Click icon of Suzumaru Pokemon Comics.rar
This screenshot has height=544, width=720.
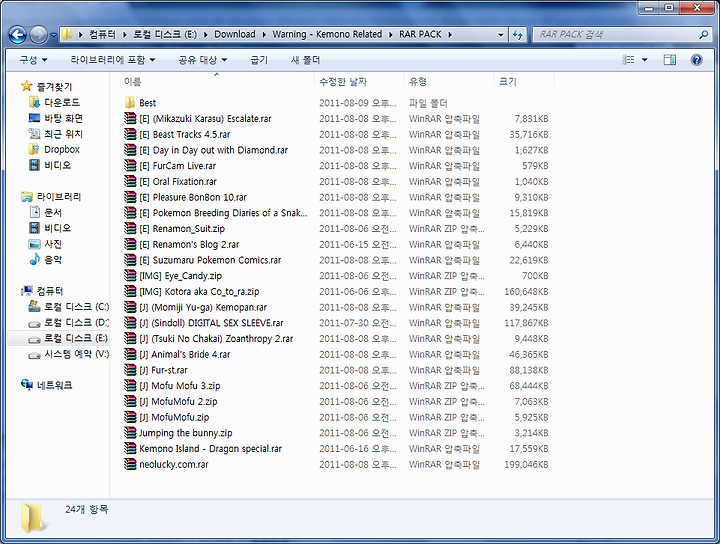tap(130, 260)
